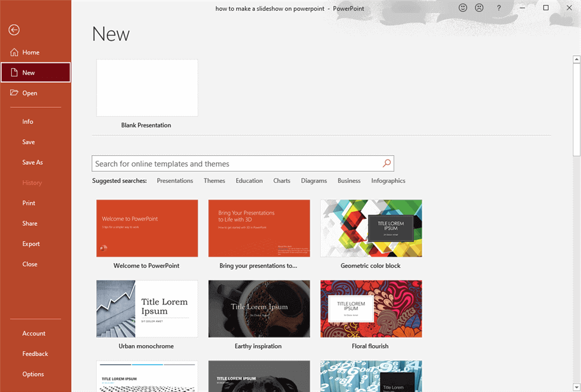Open the Welcome to PowerPoint template
The image size is (581, 392).
coord(147,228)
